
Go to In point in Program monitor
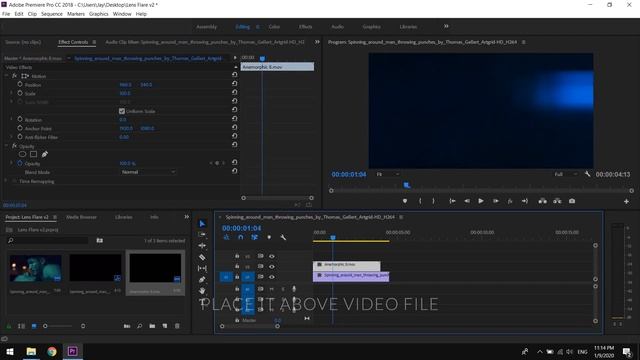[x=452, y=201]
